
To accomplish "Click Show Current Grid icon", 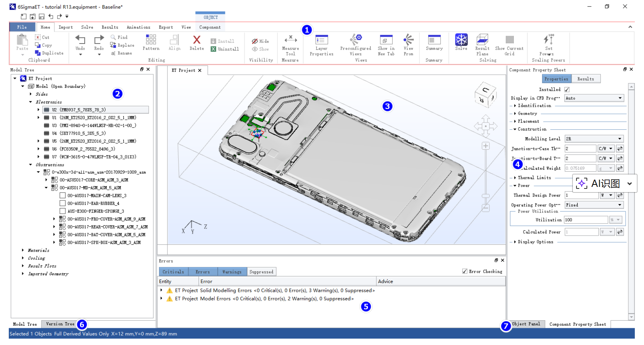I will click(x=509, y=40).
